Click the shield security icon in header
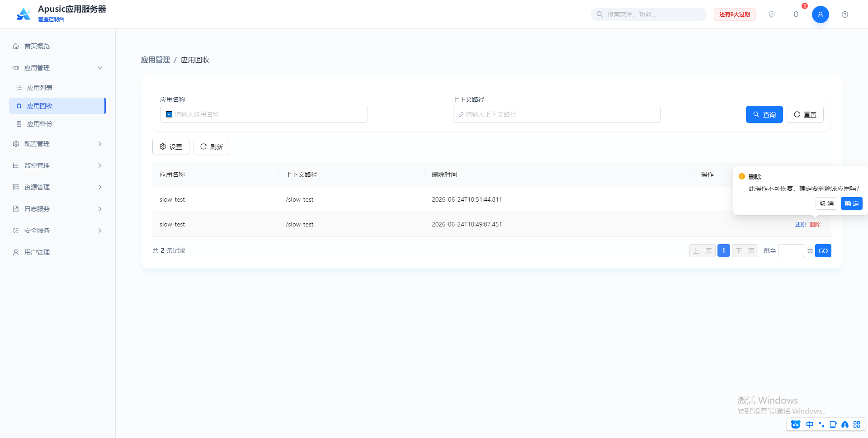868x438 pixels. click(x=771, y=14)
